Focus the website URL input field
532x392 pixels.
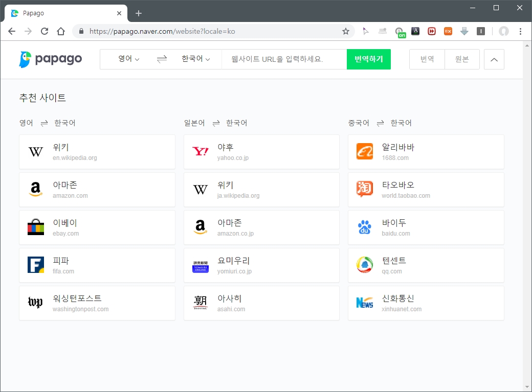coord(284,59)
